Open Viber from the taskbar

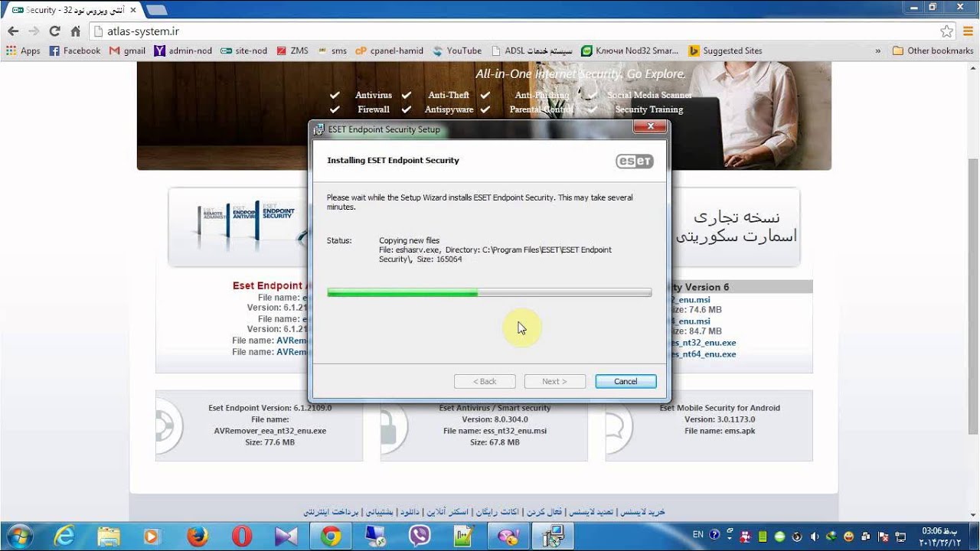pyautogui.click(x=420, y=536)
